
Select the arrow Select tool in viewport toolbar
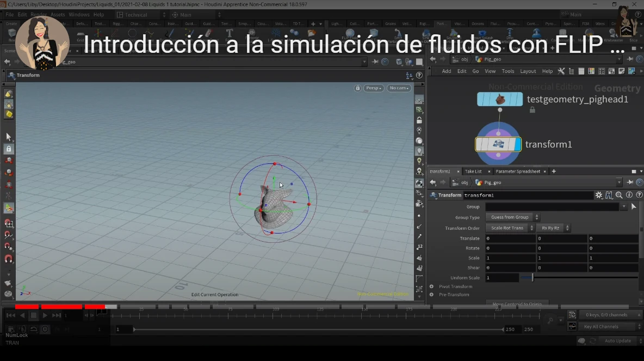click(9, 137)
